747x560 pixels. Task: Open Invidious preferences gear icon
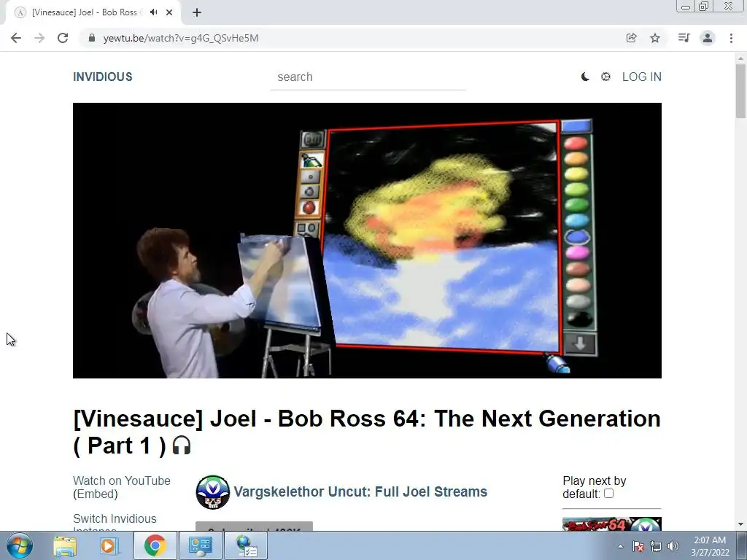[605, 77]
